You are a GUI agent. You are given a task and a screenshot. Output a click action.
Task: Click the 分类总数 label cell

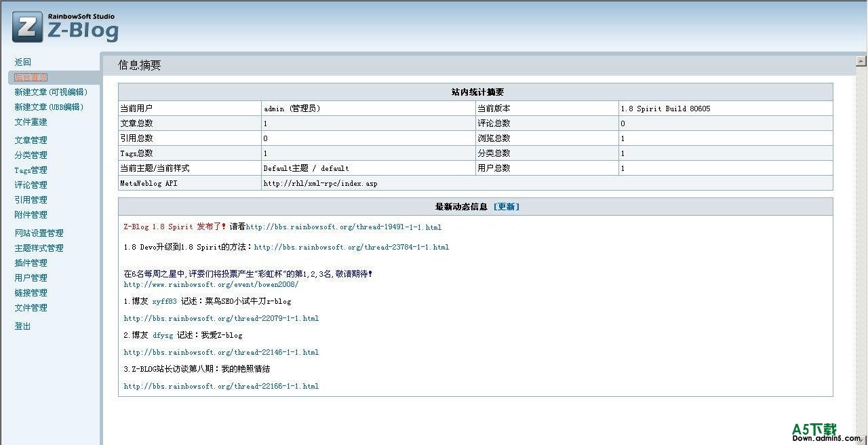click(x=547, y=153)
